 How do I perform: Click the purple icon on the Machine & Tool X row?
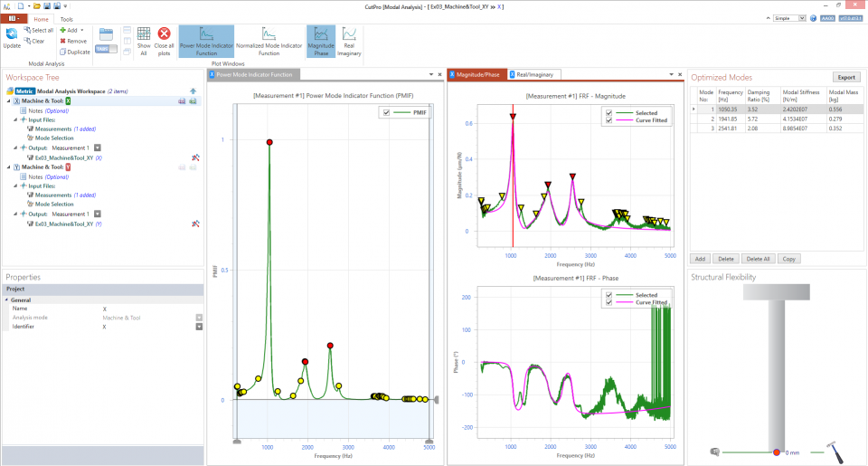tap(182, 100)
